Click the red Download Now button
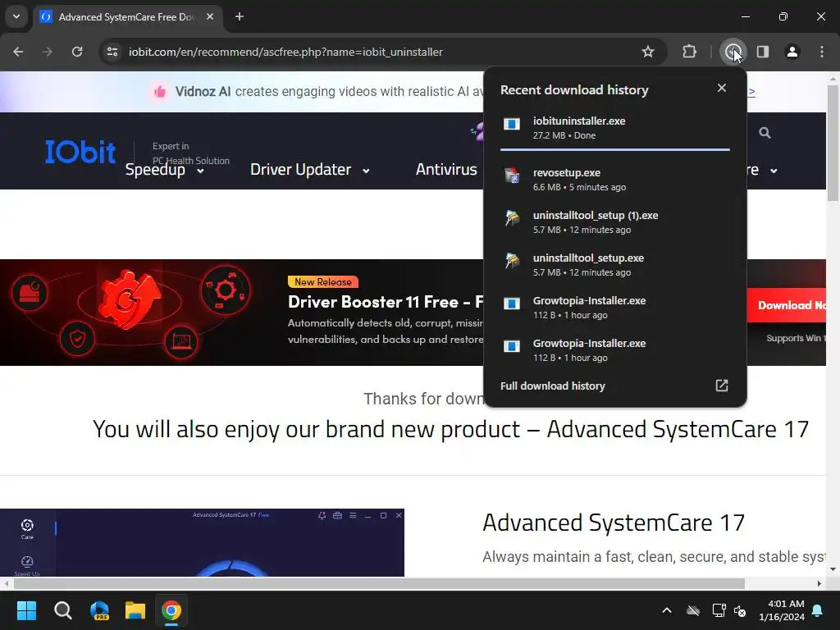The image size is (840, 630). pyautogui.click(x=787, y=305)
